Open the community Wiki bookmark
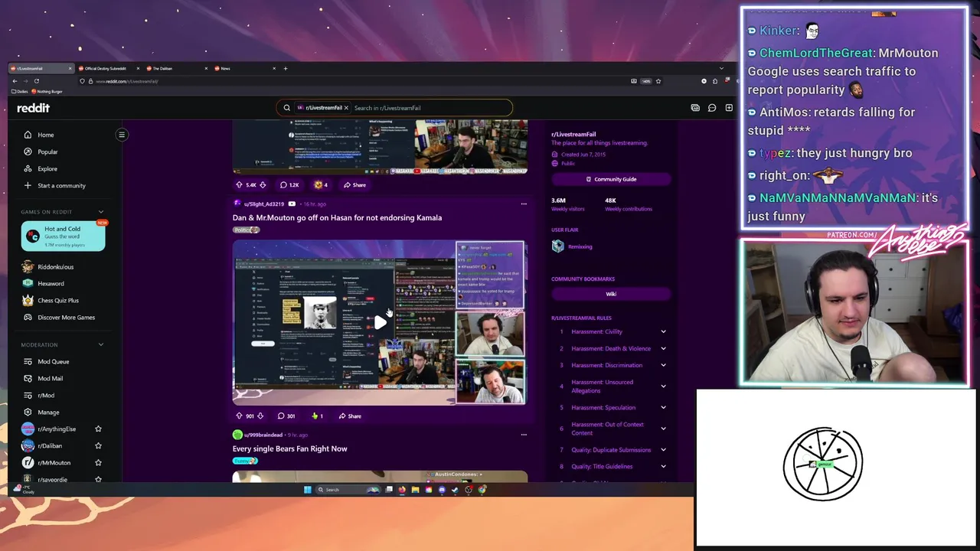Image resolution: width=980 pixels, height=551 pixels. pos(611,294)
